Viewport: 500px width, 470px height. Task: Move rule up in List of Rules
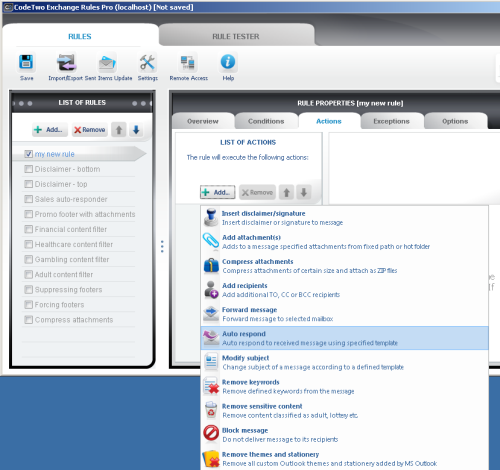[x=119, y=130]
